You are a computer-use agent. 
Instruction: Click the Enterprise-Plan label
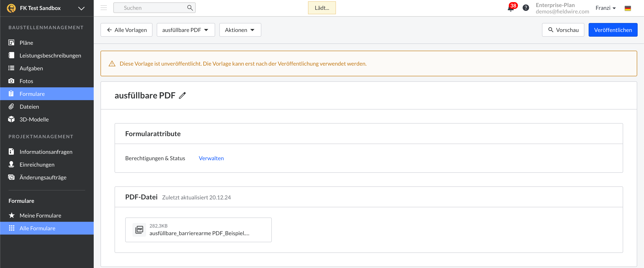[x=555, y=5]
